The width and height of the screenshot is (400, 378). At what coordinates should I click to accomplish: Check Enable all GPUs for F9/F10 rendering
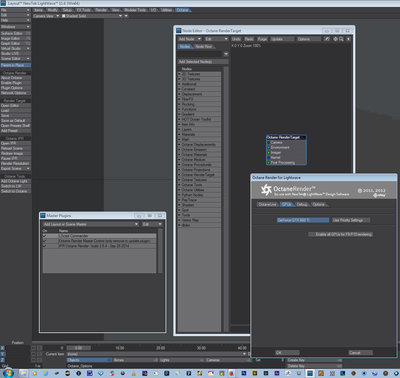(341, 234)
